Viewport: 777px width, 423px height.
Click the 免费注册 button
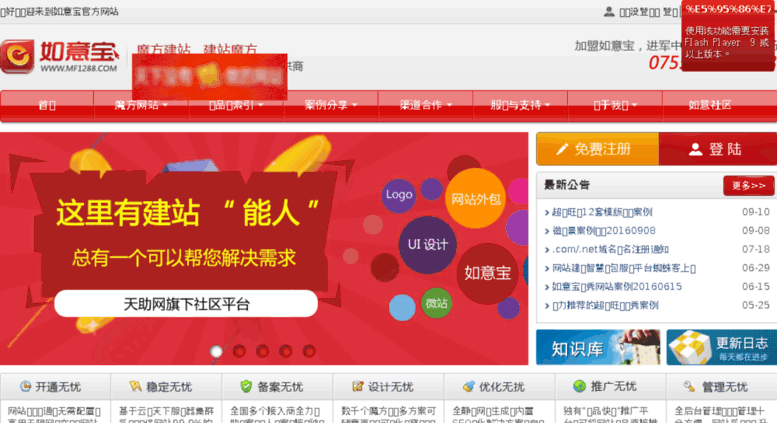598,149
